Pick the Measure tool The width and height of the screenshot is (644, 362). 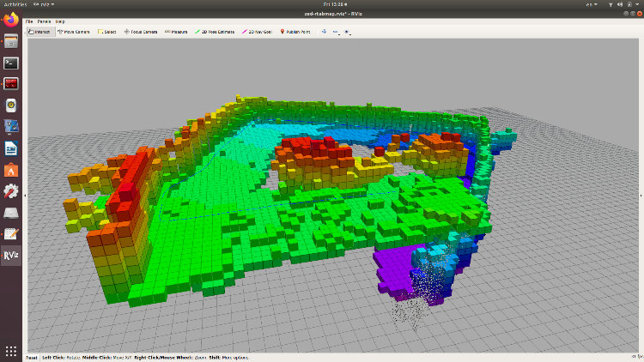(x=176, y=31)
